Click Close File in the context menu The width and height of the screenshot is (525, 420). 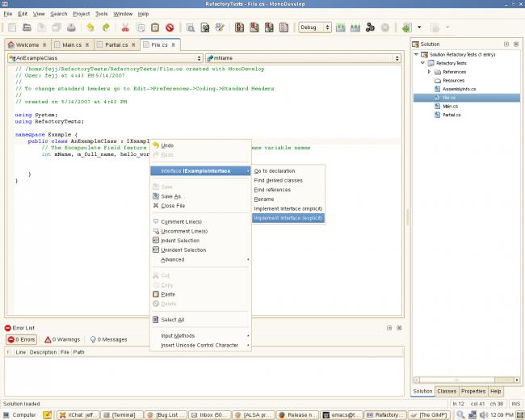point(200,206)
